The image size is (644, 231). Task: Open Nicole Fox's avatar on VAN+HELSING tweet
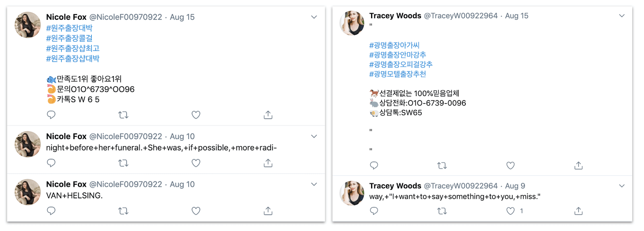tap(27, 192)
